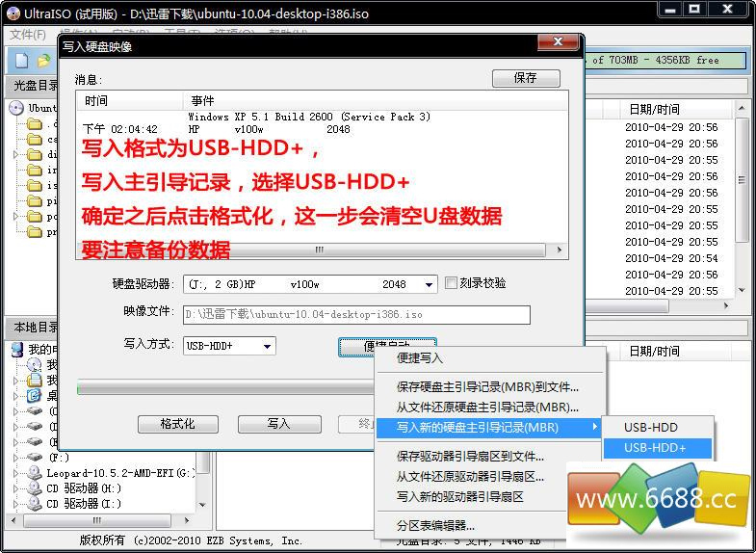
Task: Click the 映像文件 path field
Action: (x=356, y=314)
